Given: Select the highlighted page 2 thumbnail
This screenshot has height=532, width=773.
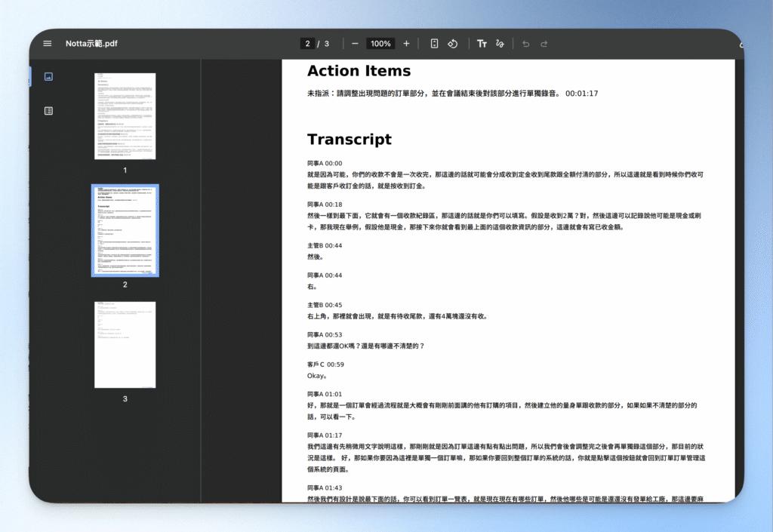Looking at the screenshot, I should pos(125,231).
